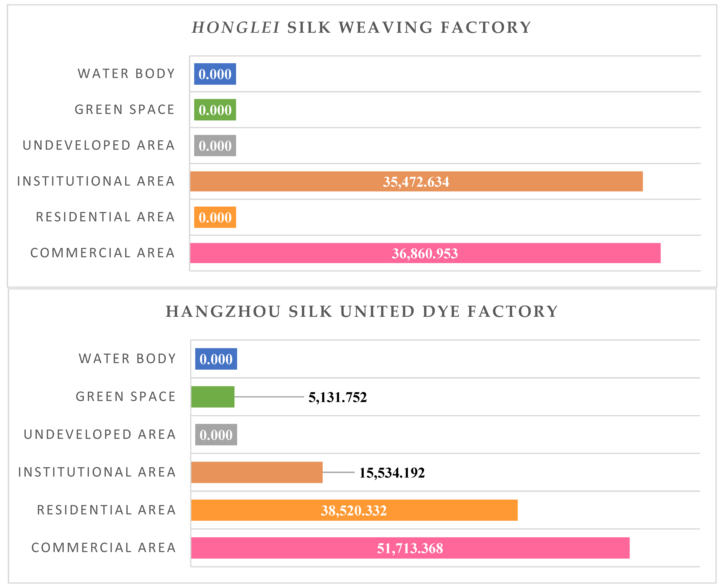
Task: Click the 15,534.192 data label
Action: (x=392, y=472)
